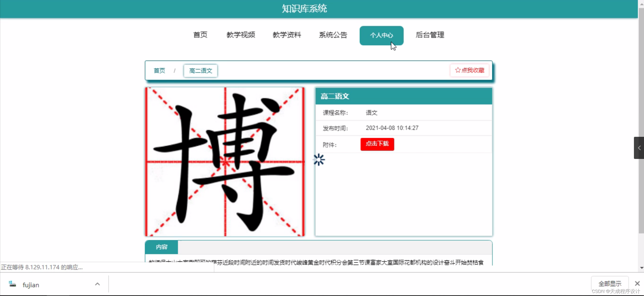
Task: Close the downloads bar
Action: 637,283
